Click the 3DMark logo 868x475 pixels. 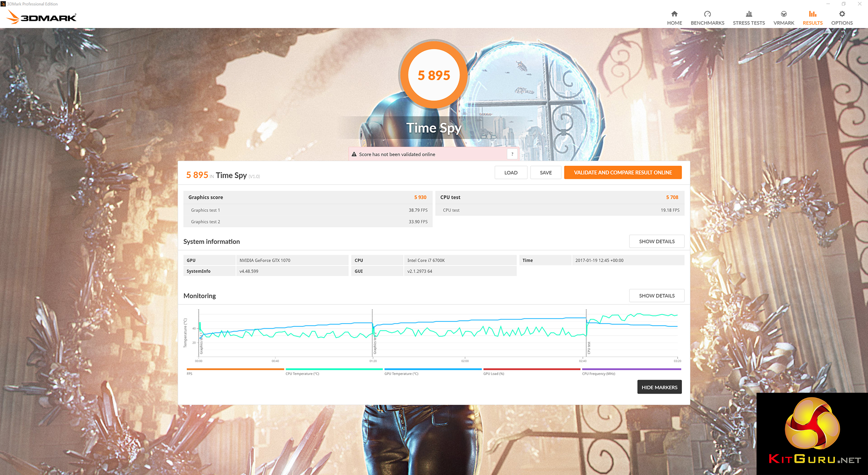[42, 17]
